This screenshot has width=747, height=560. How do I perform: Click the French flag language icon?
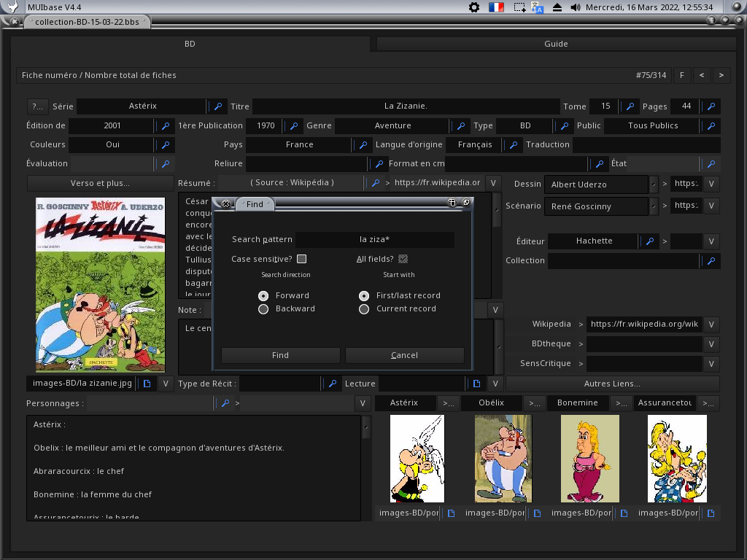(496, 7)
